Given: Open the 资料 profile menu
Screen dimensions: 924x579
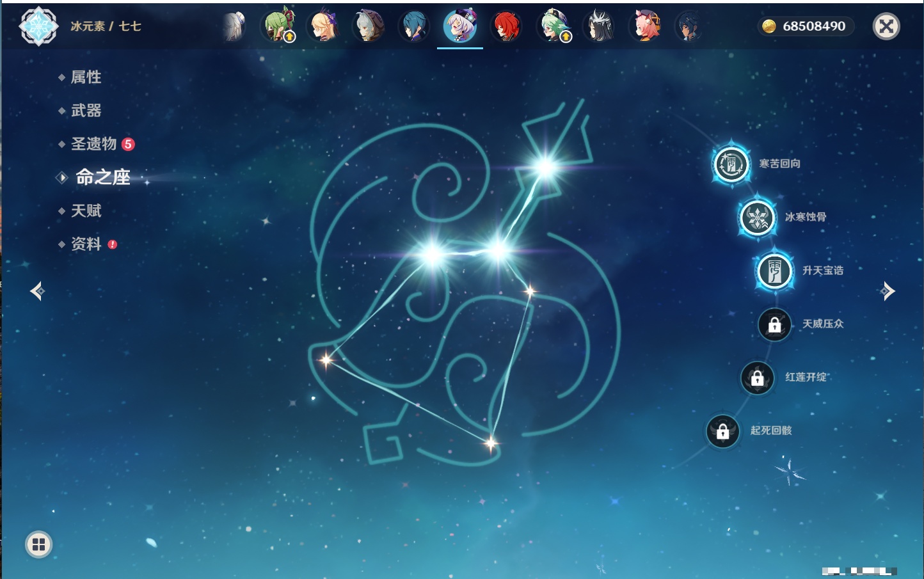Looking at the screenshot, I should point(86,244).
